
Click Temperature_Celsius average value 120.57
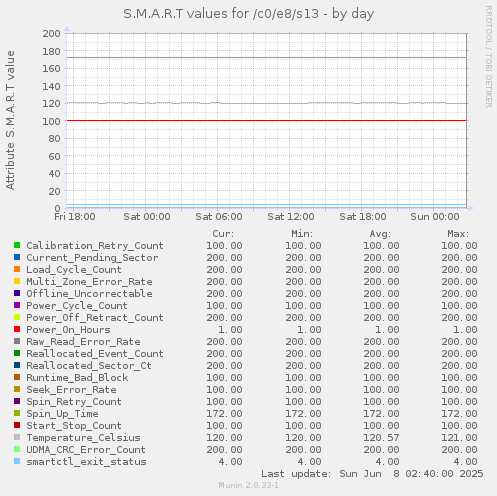coord(381,438)
